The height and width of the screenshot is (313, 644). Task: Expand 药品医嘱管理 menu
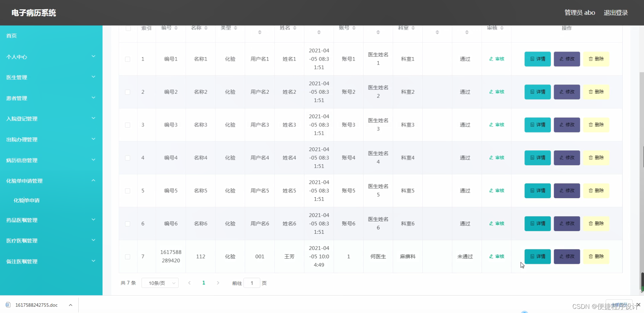[51, 220]
